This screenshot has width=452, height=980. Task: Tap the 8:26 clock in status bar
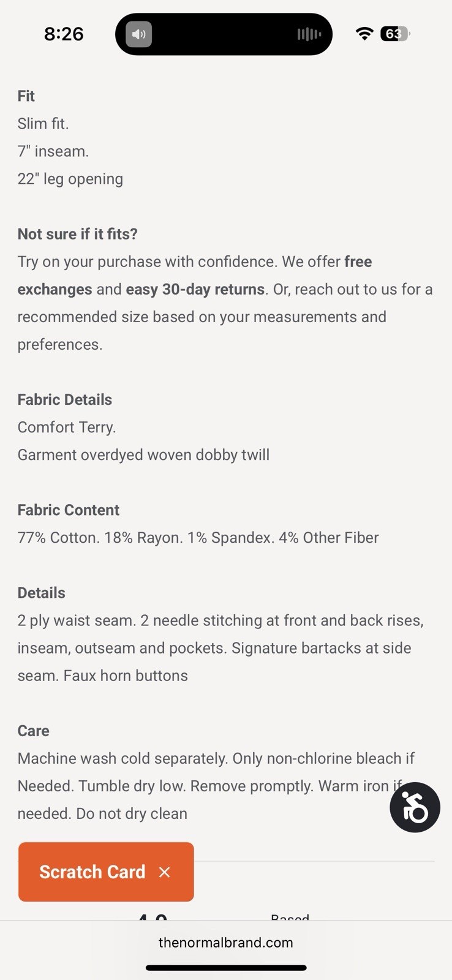[x=64, y=34]
